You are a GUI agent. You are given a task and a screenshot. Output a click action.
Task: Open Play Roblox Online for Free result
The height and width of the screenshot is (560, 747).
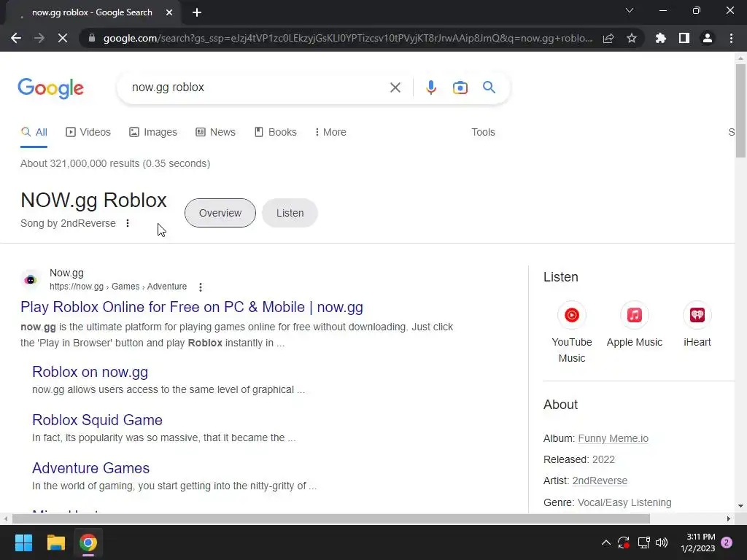coord(192,307)
